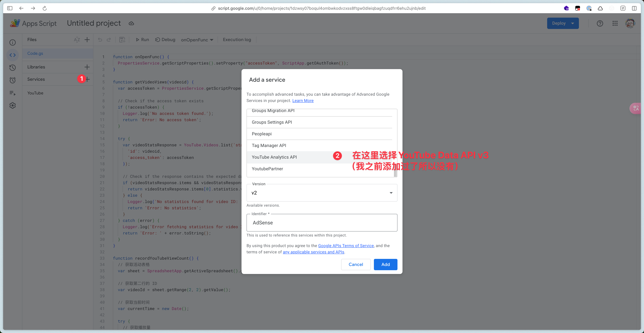The width and height of the screenshot is (644, 333).
Task: Add a library with plus icon
Action: pyautogui.click(x=87, y=67)
